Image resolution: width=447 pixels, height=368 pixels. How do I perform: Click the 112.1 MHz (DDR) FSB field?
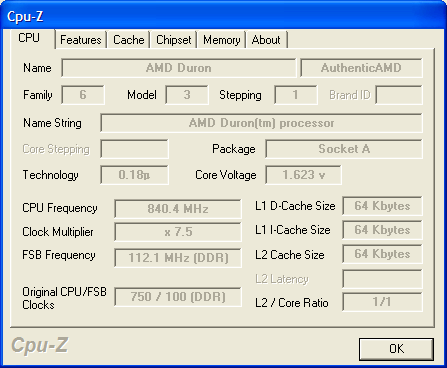pos(178,258)
